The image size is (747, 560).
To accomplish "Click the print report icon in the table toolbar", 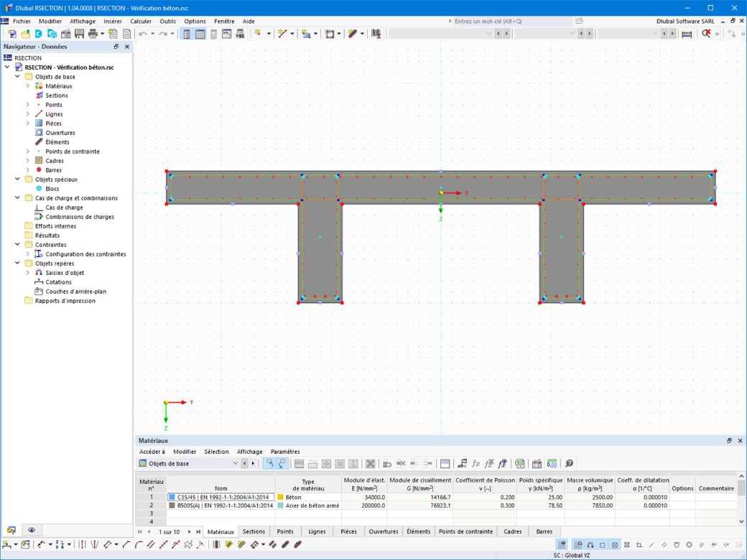I will tap(537, 463).
